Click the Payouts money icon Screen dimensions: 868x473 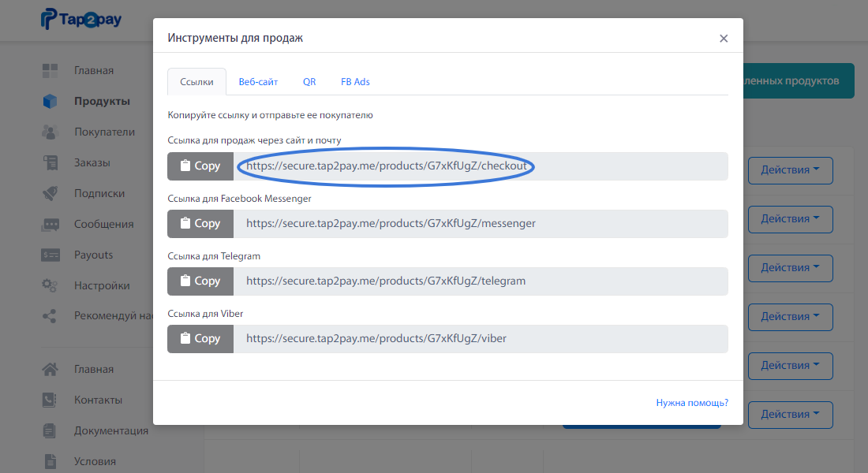click(51, 255)
